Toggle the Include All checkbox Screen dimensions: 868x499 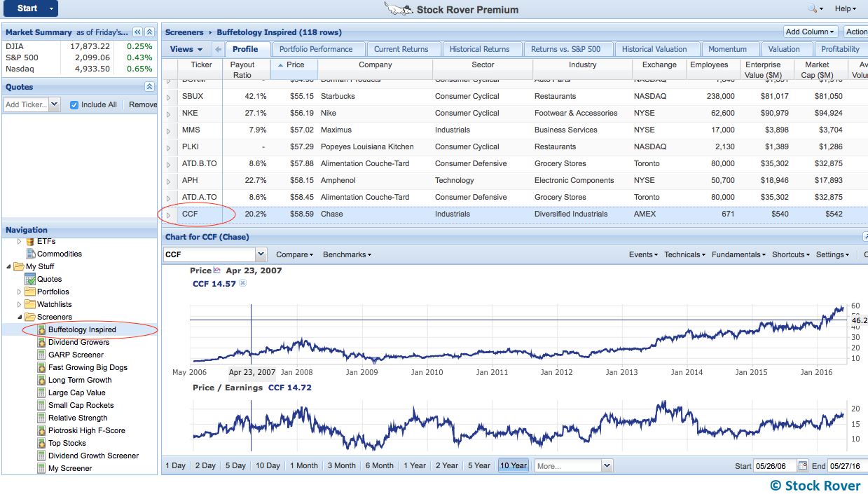coord(74,104)
